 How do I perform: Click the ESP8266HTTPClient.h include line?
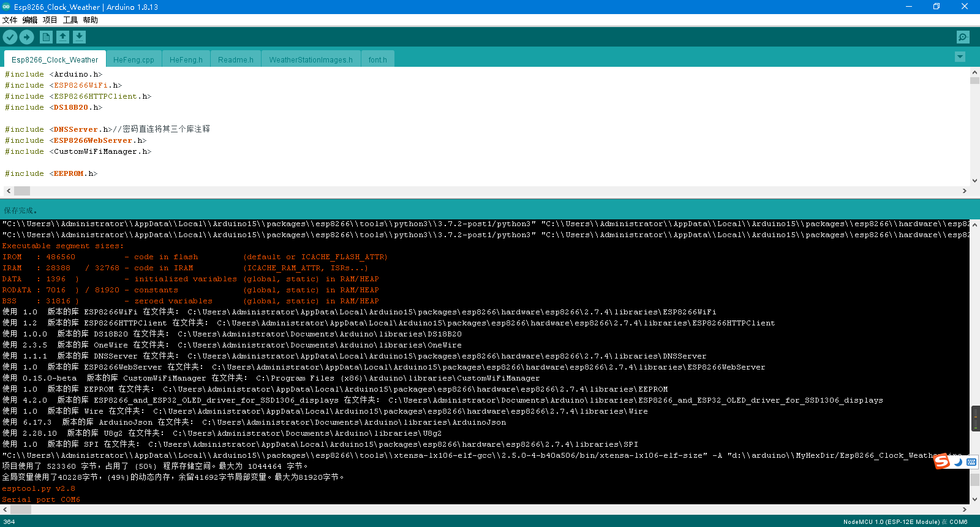(x=78, y=96)
